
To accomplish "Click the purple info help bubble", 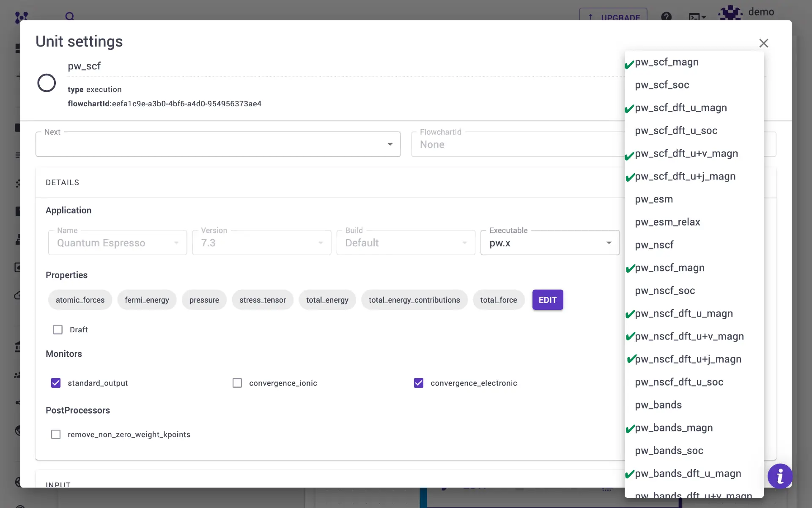I will [780, 476].
